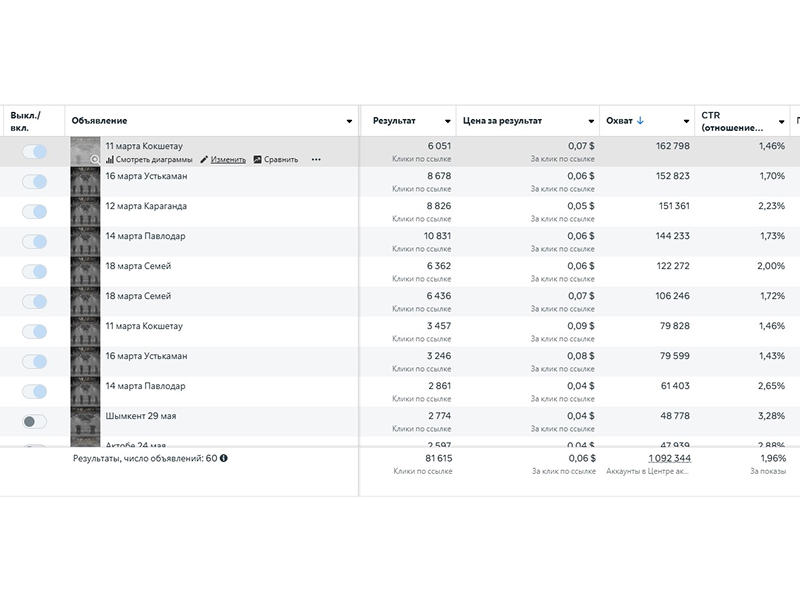
Task: Click the bar chart icon 'Смотреть диаграммы'
Action: 110,159
